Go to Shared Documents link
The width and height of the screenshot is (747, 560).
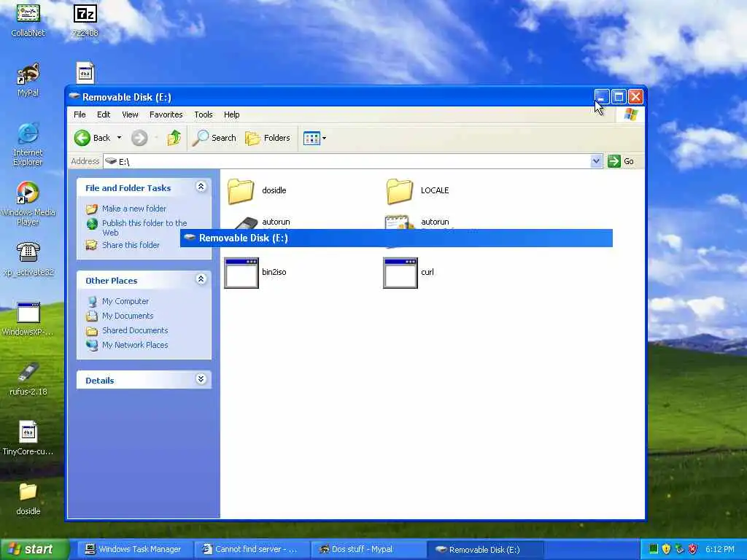tap(135, 330)
